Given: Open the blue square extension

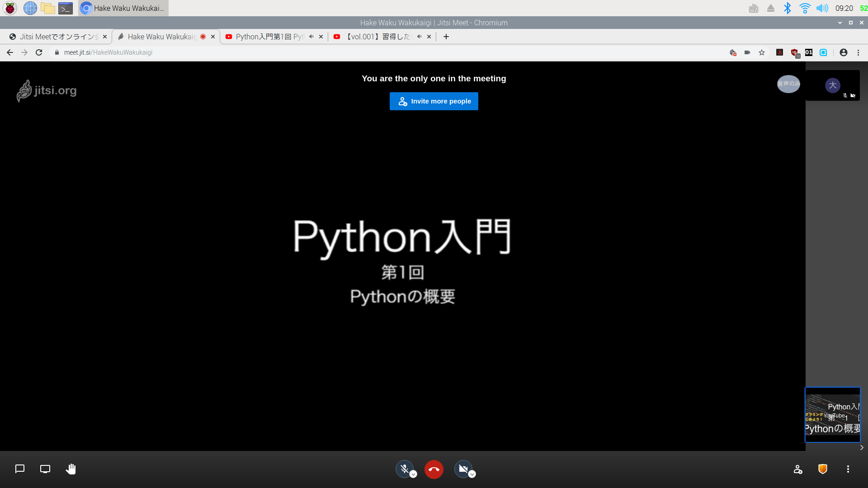Looking at the screenshot, I should [823, 52].
